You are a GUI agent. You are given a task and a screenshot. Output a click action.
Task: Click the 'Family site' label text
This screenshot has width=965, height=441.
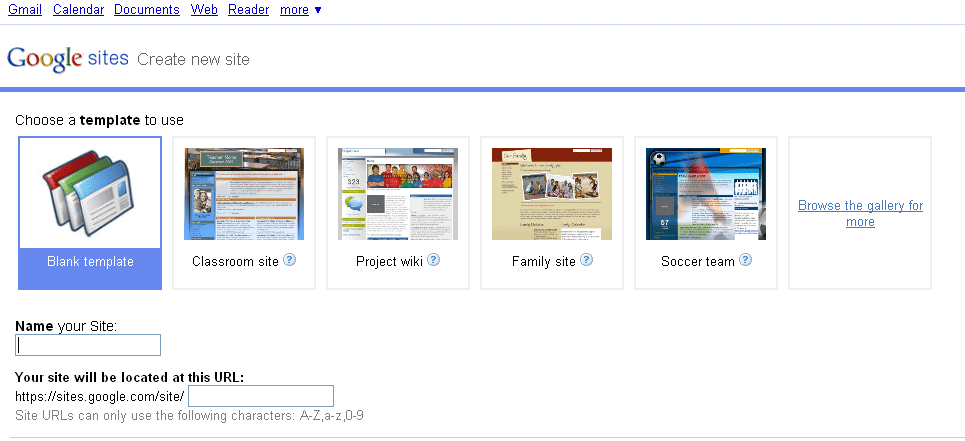click(x=543, y=261)
